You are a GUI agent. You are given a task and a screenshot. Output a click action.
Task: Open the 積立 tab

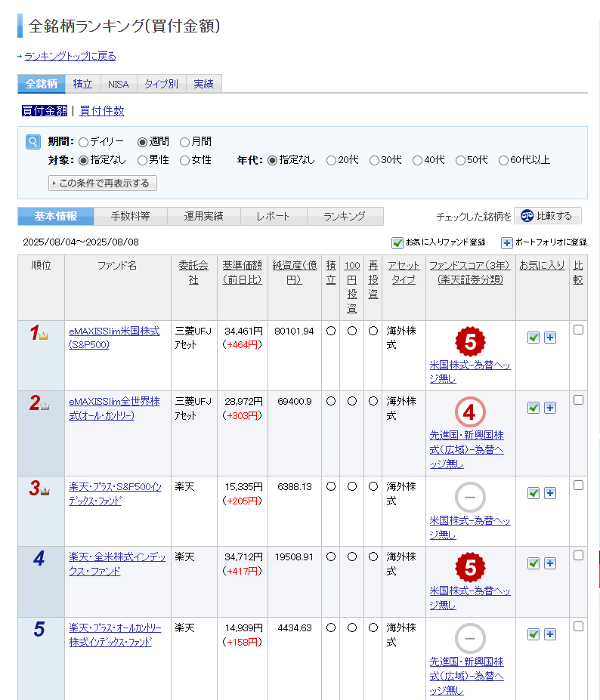click(x=82, y=84)
